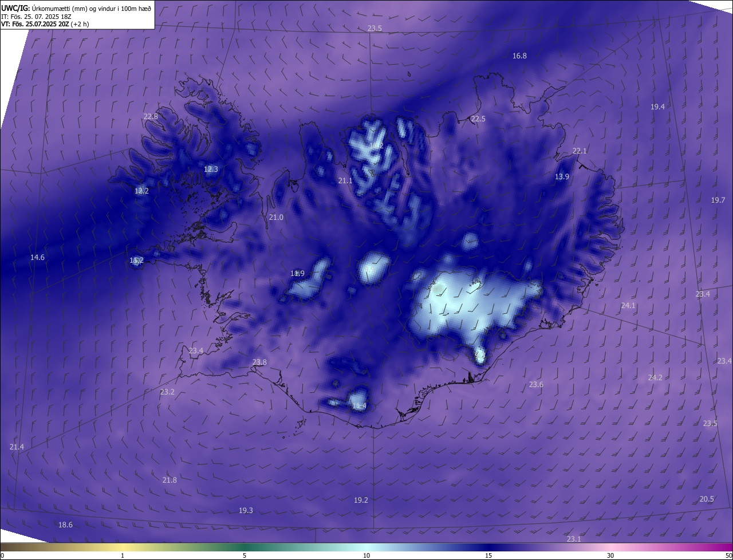Click the 1 tick on the color scale

pyautogui.click(x=123, y=555)
